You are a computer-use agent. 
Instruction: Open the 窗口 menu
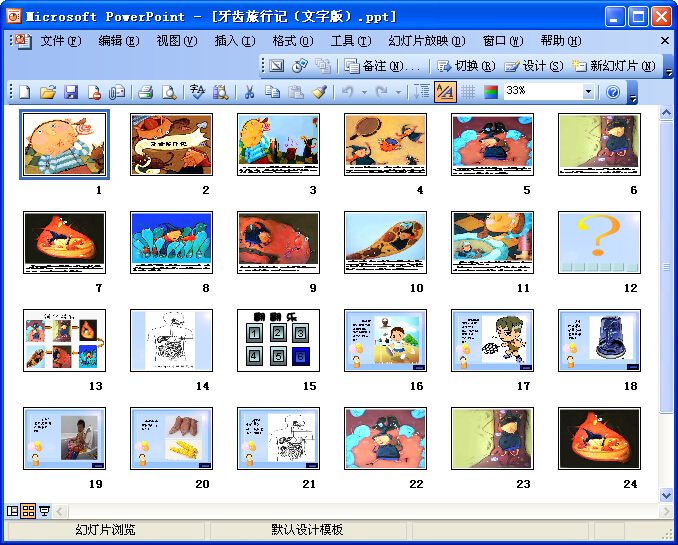(x=503, y=41)
